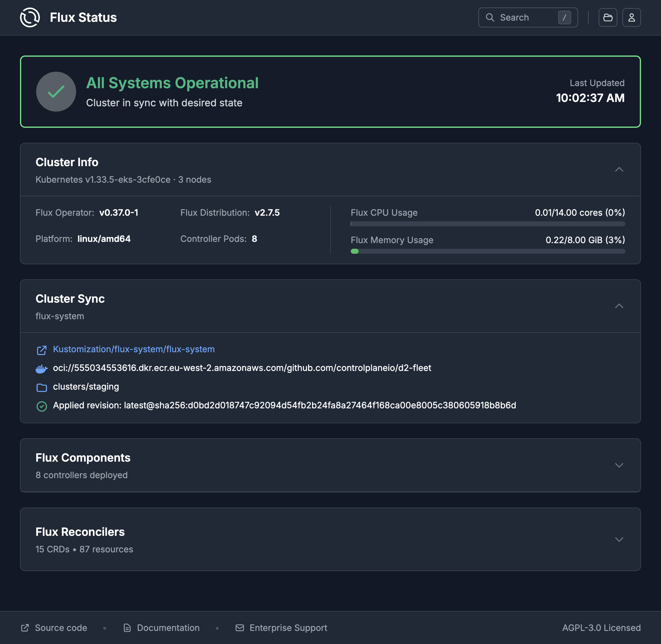Click the green checkmark status icon
Screen dimensions: 661x644
(56, 91)
